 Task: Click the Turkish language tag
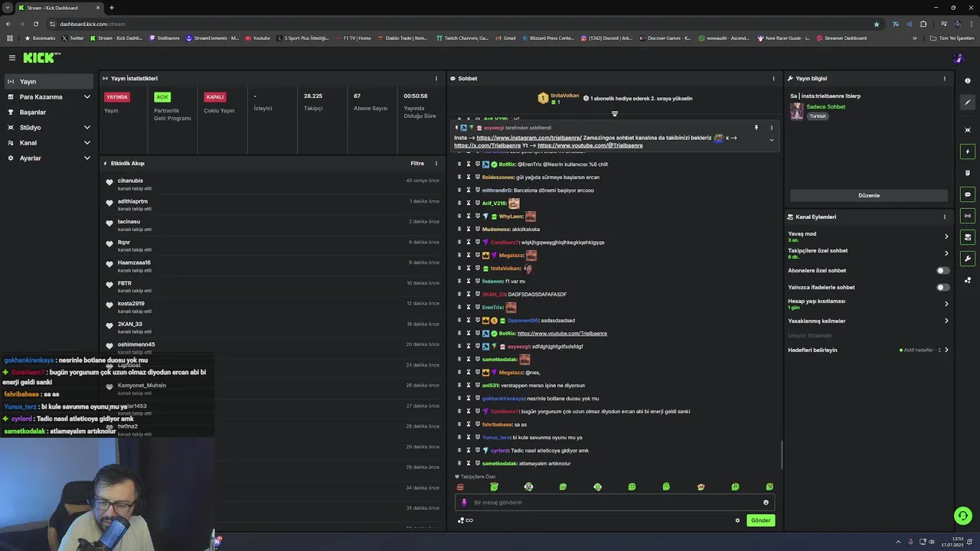[x=818, y=116]
